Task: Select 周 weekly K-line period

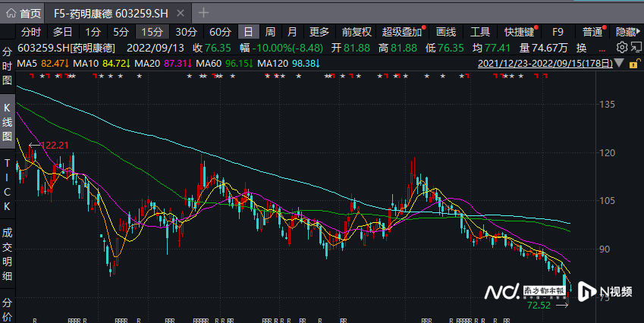Action: click(270, 32)
